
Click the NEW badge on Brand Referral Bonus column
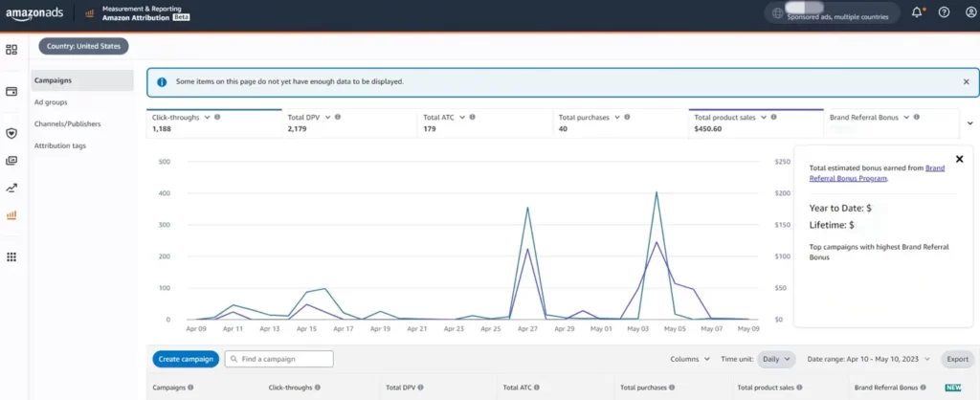(x=952, y=388)
